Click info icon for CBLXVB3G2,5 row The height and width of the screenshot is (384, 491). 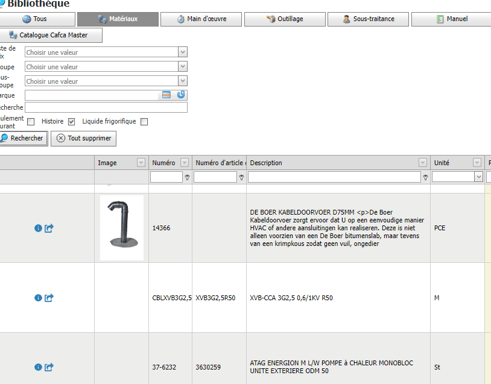(x=38, y=298)
